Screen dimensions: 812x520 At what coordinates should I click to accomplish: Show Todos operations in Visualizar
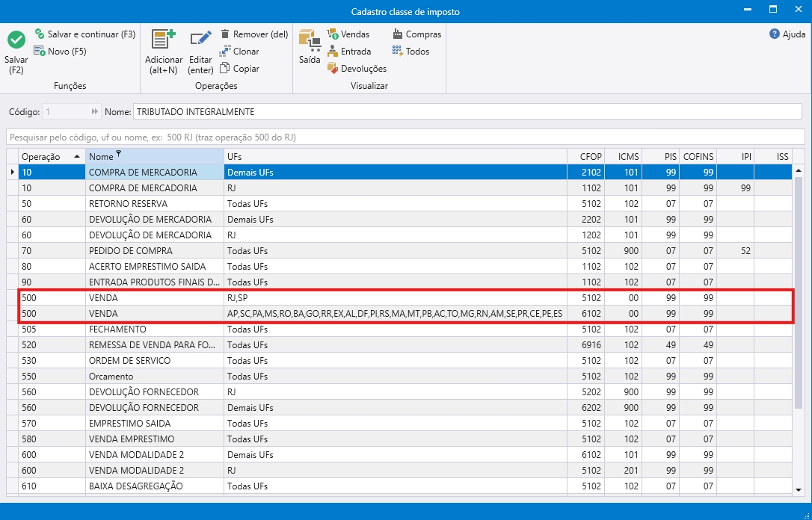pyautogui.click(x=410, y=52)
